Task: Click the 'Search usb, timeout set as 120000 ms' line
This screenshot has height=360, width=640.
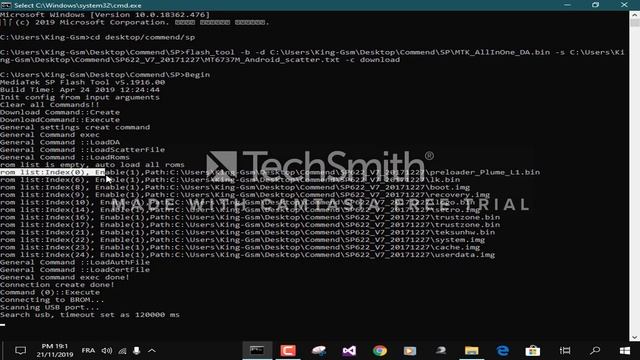Action: point(90,315)
